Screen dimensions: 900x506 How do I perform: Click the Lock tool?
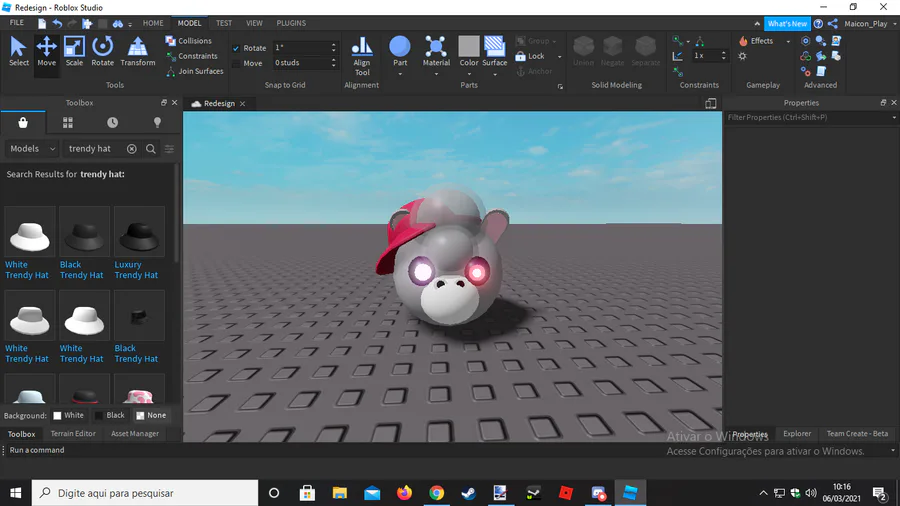click(530, 56)
